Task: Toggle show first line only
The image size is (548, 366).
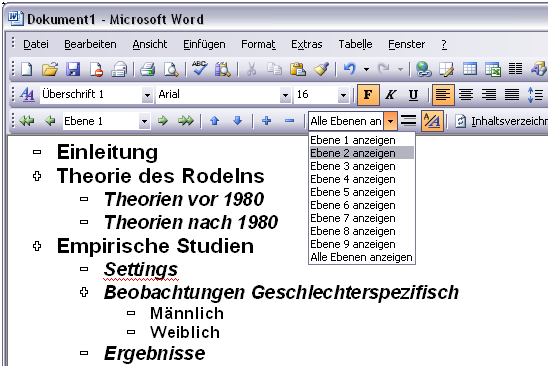Action: coord(408,121)
